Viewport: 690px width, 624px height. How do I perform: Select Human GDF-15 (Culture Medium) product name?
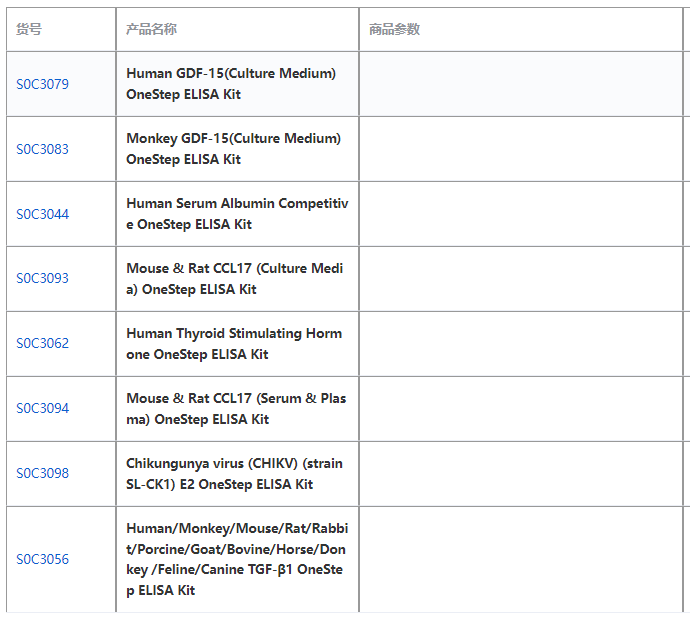231,84
